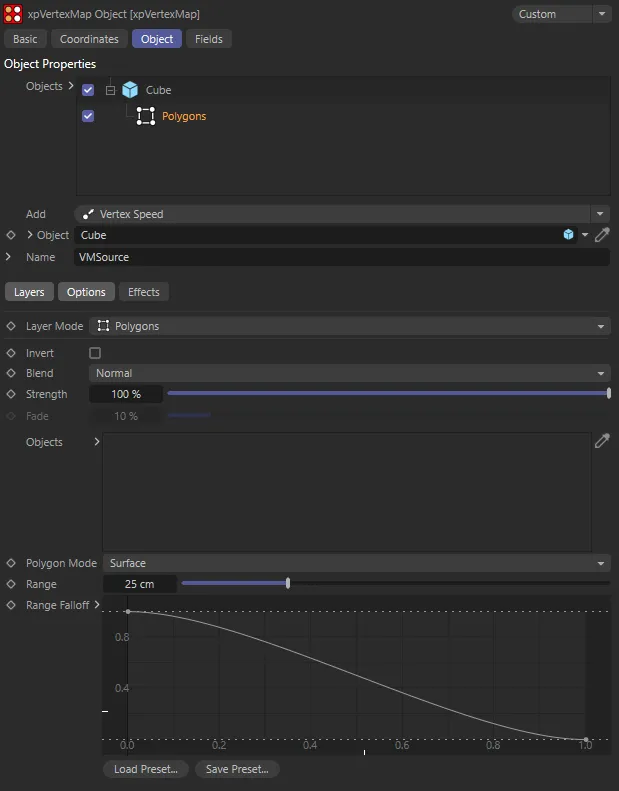Click the Range slider handle
The width and height of the screenshot is (619, 791).
click(288, 584)
